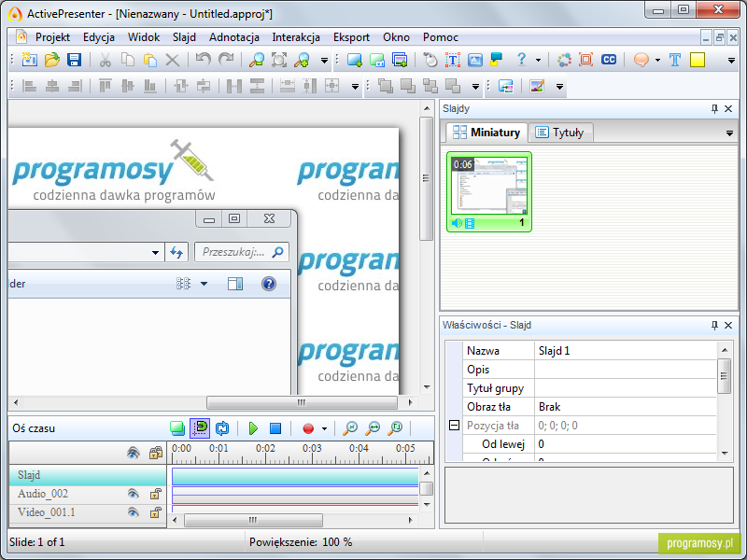This screenshot has height=560, width=747.
Task: Open an existing project folder icon
Action: 52,60
